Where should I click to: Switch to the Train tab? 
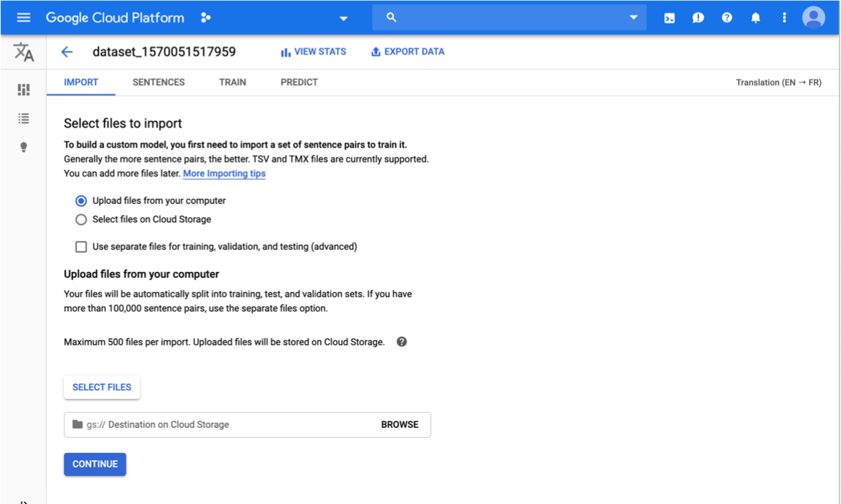(233, 83)
